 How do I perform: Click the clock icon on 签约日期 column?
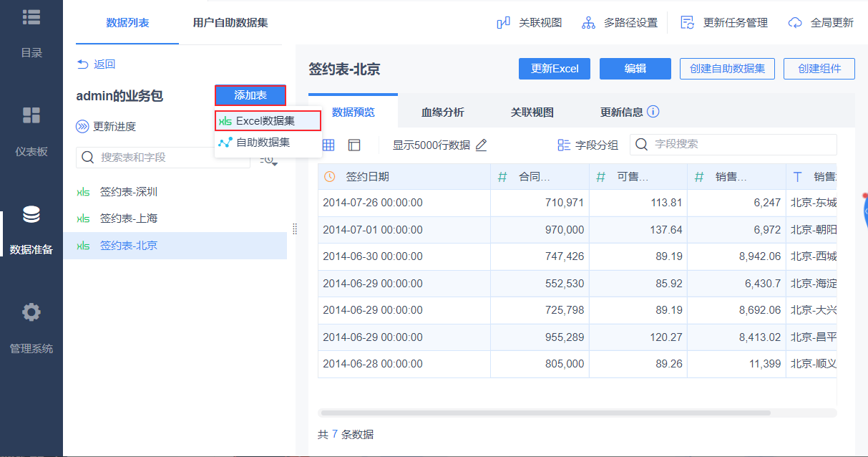click(330, 176)
